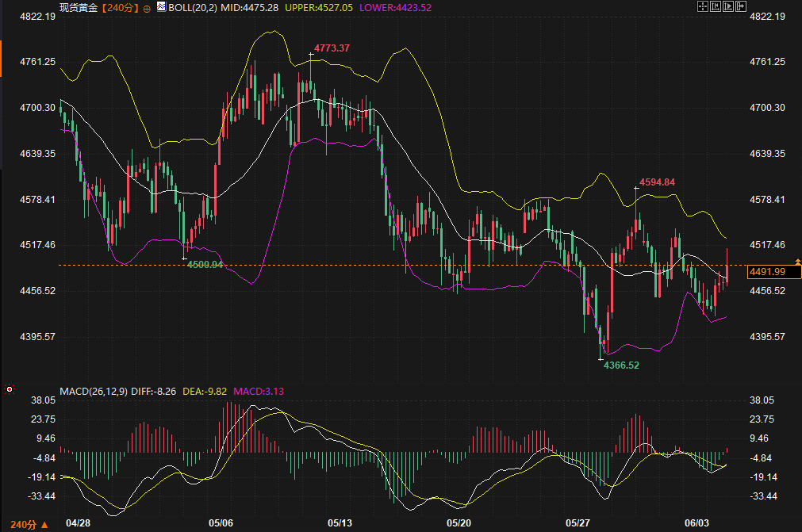The width and height of the screenshot is (802, 532).
Task: Click the MACD(26,12,9) indicator label
Action: tap(94, 392)
